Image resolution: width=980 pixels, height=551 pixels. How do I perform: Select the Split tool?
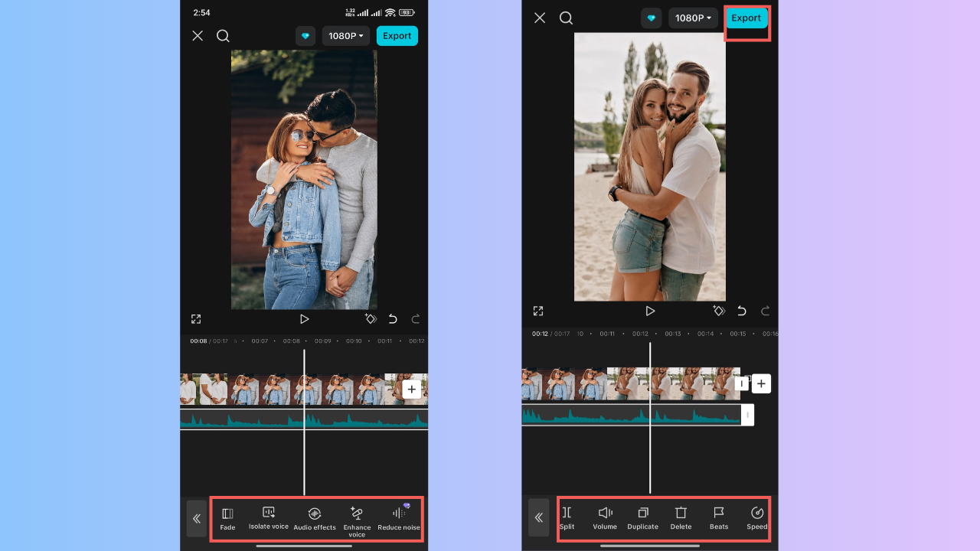567,518
